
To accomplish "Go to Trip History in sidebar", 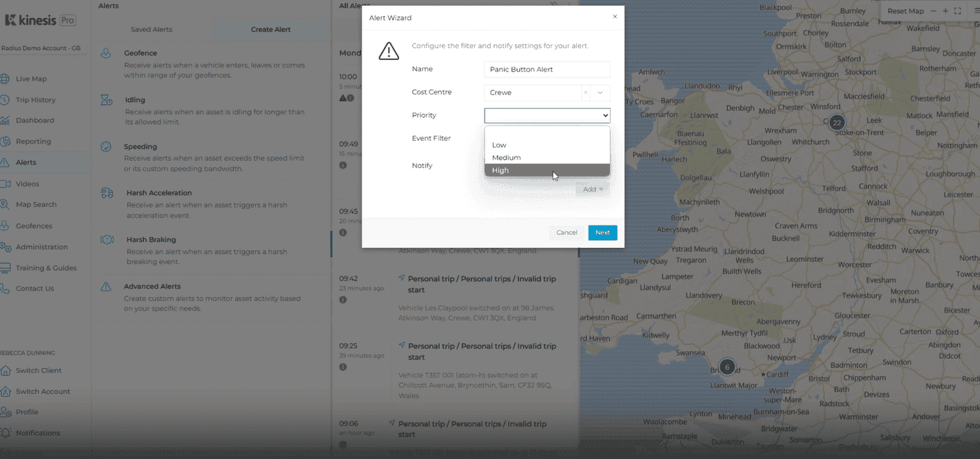I will pos(35,100).
